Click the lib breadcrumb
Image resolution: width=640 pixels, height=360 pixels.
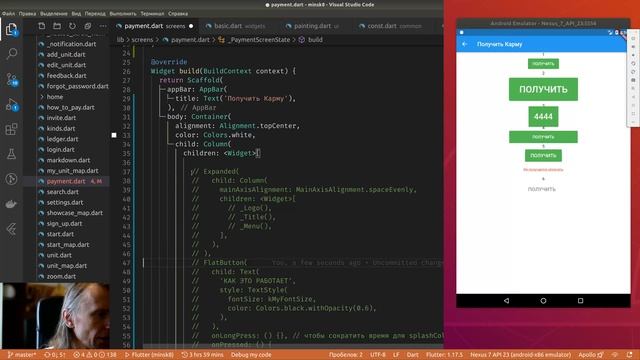[120, 40]
